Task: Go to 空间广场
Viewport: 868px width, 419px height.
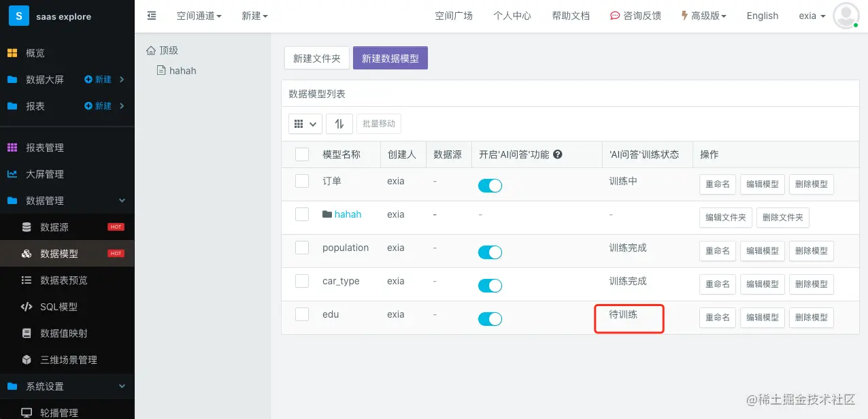Action: (x=454, y=16)
